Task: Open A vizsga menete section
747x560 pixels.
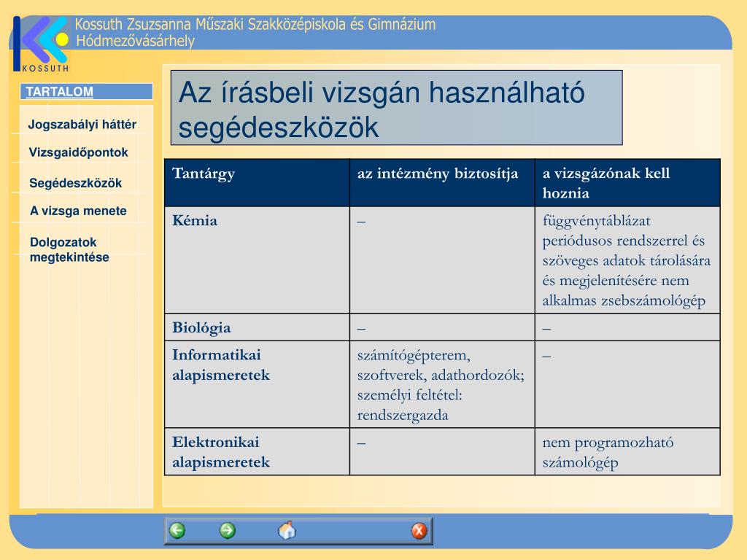Action: (78, 211)
